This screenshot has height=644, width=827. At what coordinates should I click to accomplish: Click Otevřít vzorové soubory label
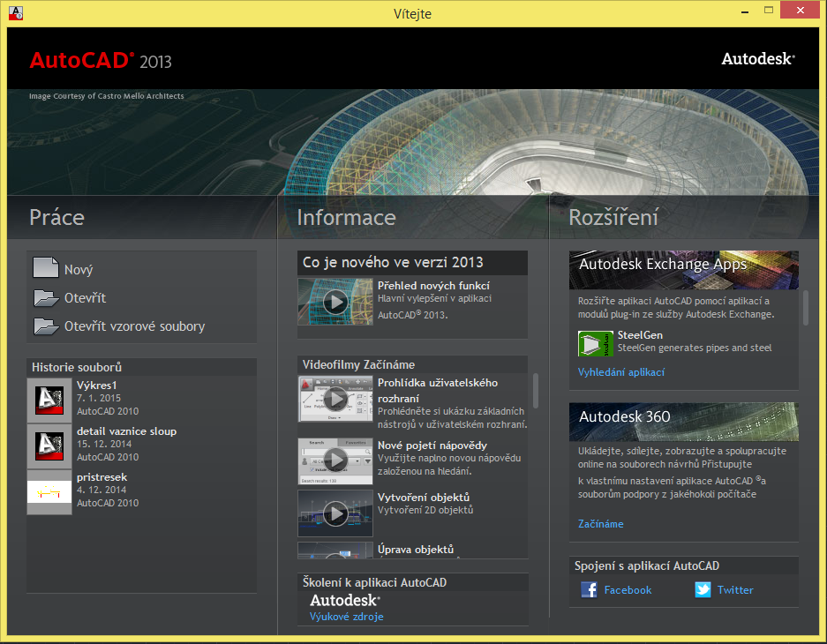coord(134,326)
